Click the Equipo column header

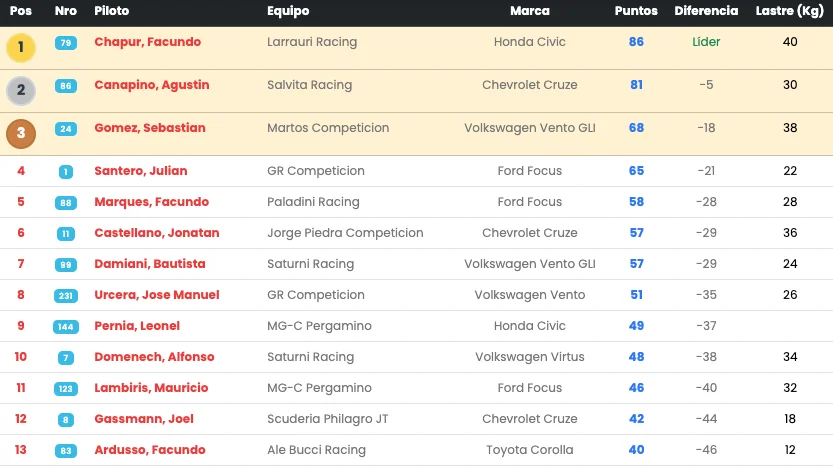coord(288,11)
